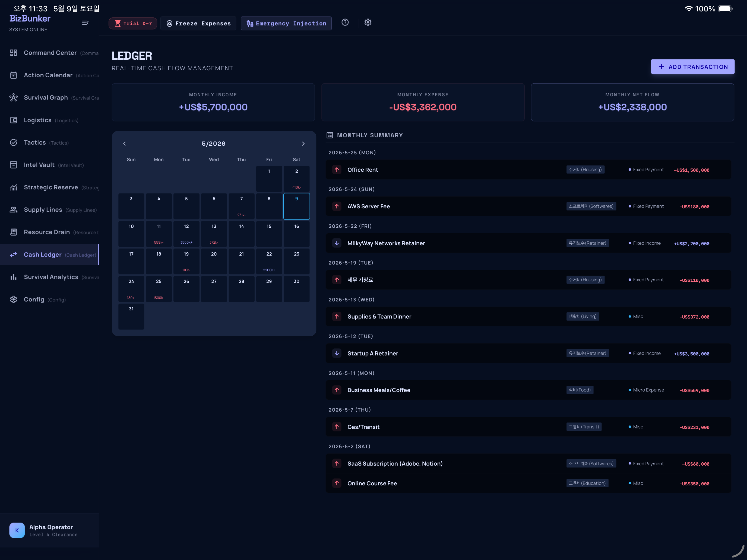The height and width of the screenshot is (560, 747).
Task: Click the MilkyWay Networks income arrow icon
Action: tap(337, 243)
